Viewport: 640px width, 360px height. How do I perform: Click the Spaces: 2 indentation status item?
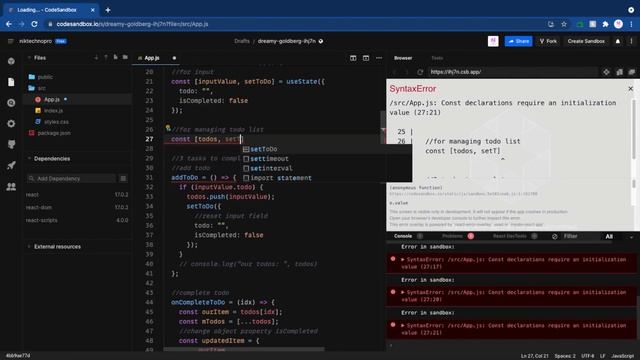(565, 356)
